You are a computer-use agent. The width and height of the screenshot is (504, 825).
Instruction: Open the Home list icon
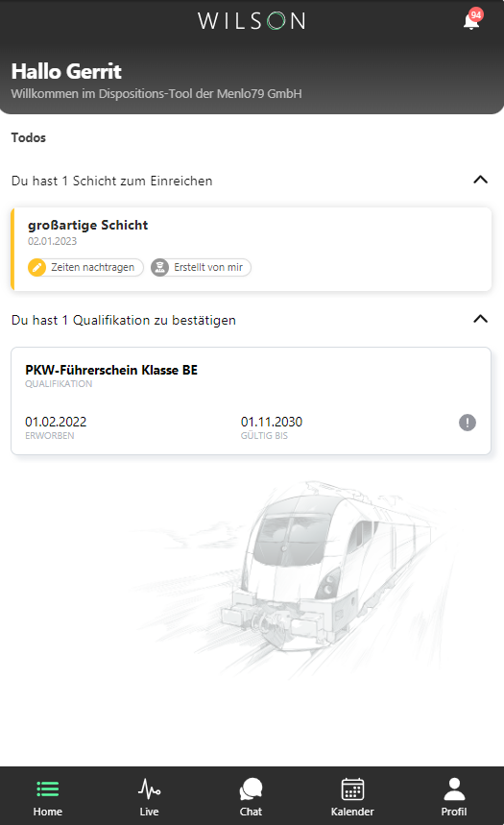point(48,789)
